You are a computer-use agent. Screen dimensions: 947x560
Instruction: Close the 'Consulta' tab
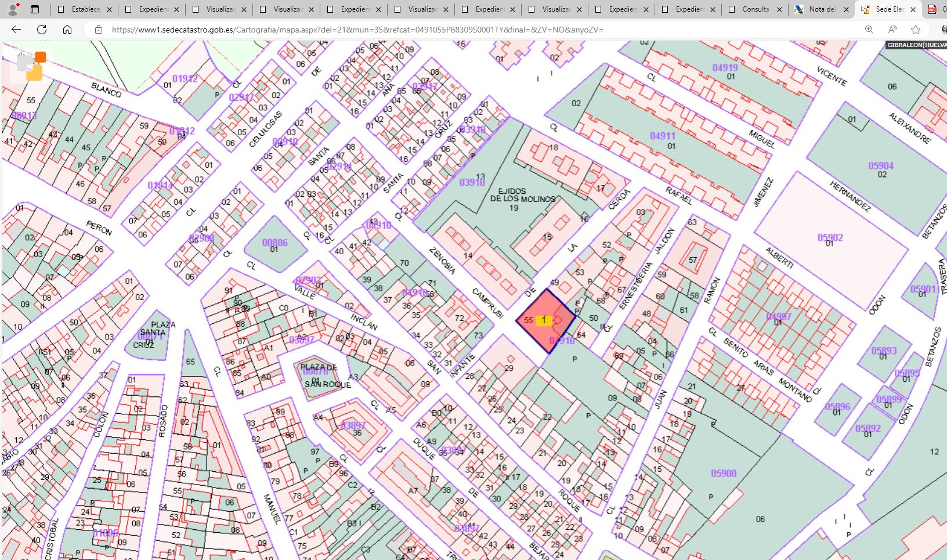pos(779,9)
